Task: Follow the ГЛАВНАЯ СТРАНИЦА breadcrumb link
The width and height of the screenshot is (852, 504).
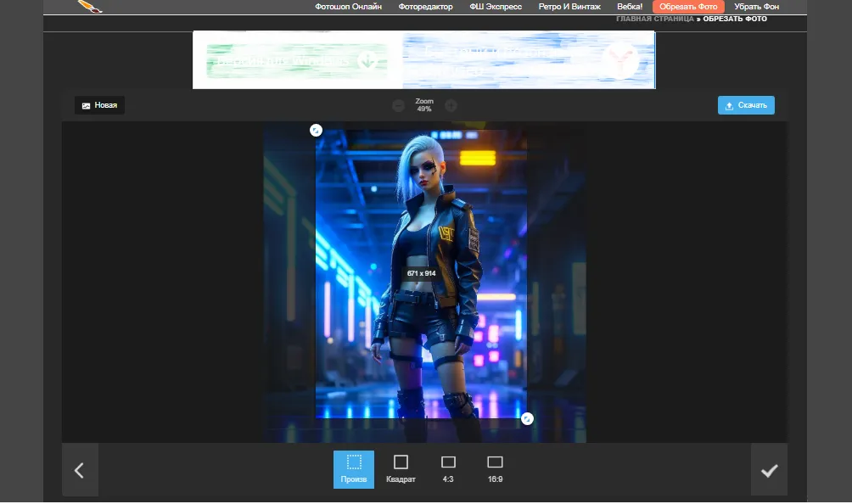Action: tap(654, 19)
